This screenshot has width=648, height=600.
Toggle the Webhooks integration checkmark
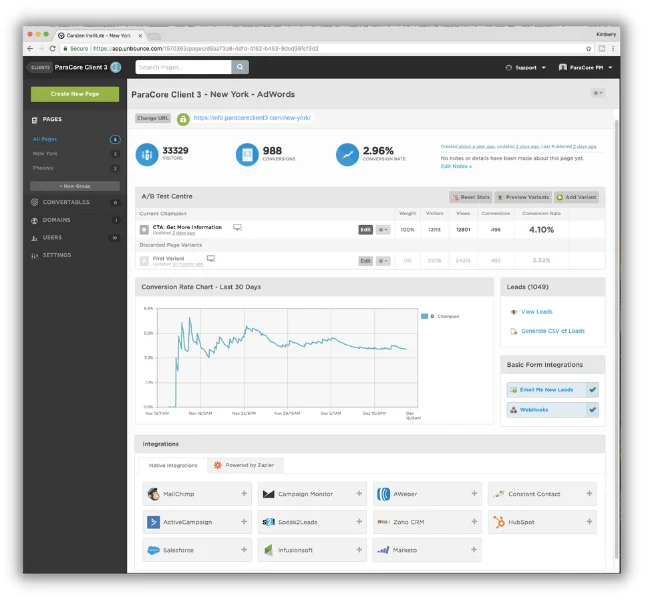coord(592,409)
